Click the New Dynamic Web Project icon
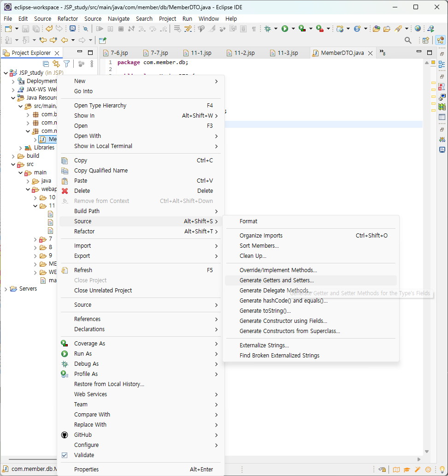The image size is (448, 476). click(x=340, y=29)
